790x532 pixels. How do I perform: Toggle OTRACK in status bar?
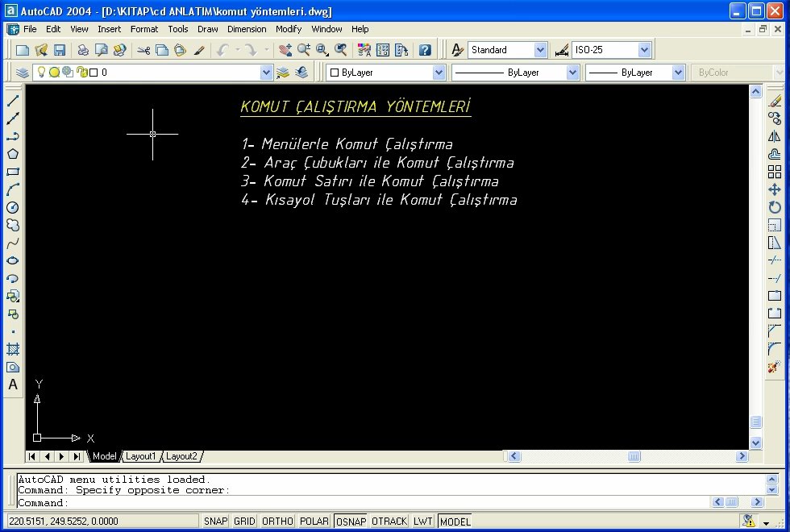[x=389, y=521]
